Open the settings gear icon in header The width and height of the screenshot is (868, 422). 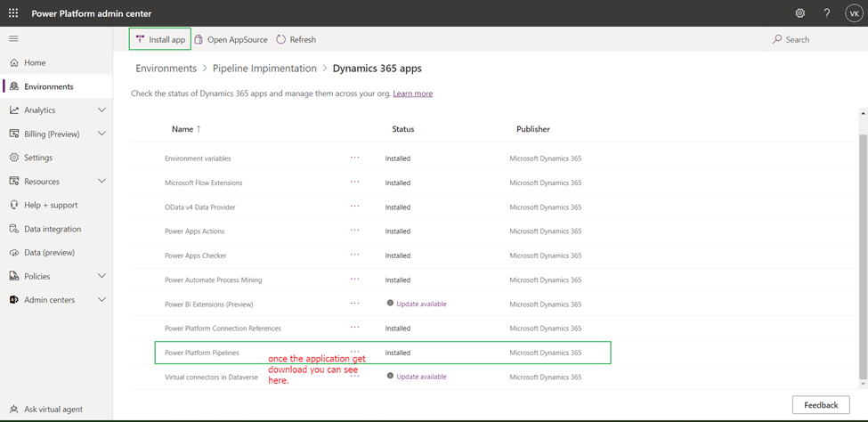(x=799, y=13)
